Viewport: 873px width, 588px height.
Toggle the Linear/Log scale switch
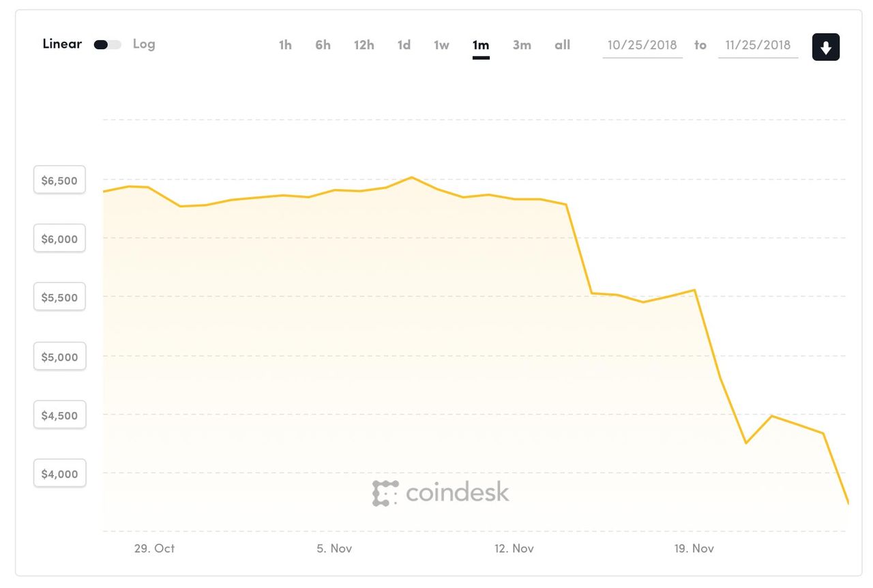coord(107,44)
